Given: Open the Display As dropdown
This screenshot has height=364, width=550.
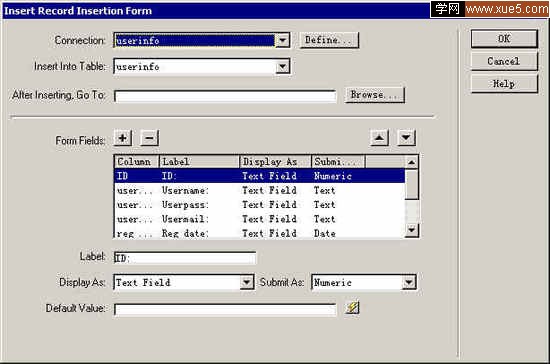Looking at the screenshot, I should pos(247,282).
